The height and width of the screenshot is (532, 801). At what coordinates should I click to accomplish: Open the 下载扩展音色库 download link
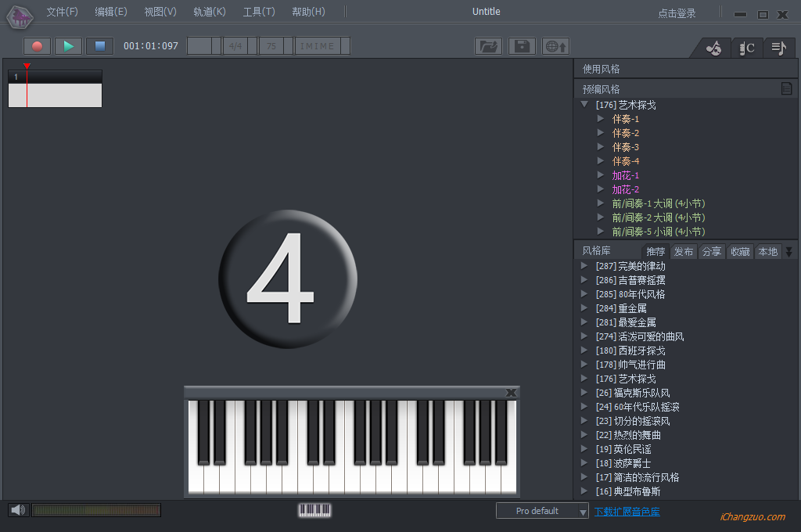point(627,510)
